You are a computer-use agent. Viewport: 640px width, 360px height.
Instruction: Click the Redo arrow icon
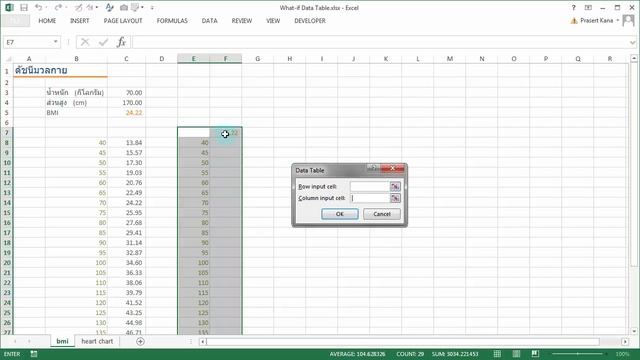pos(58,8)
